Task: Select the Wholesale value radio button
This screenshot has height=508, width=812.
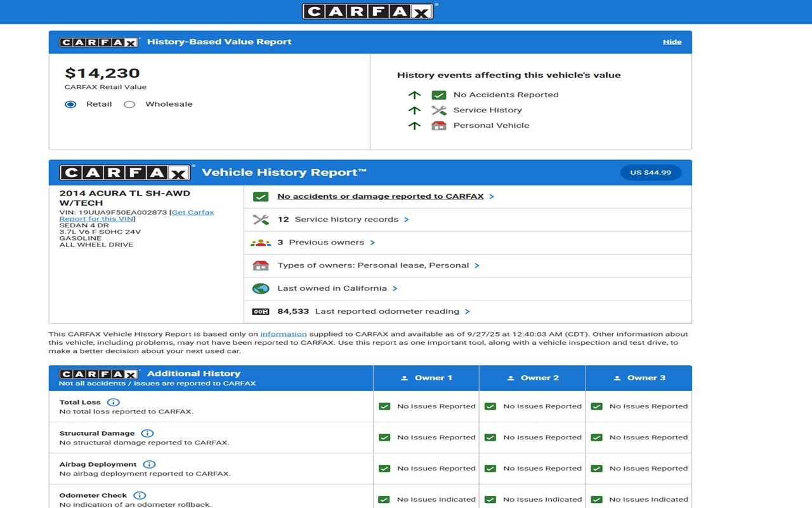Action: click(129, 104)
